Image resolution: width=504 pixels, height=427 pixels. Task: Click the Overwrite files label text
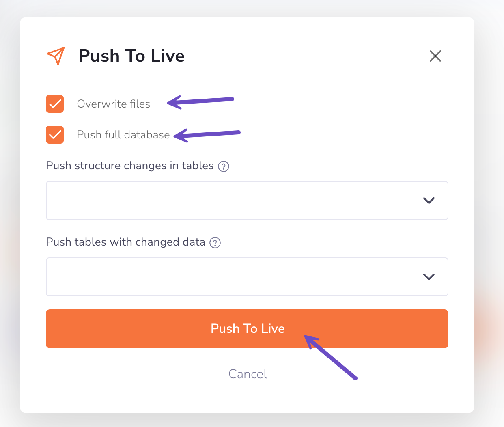pyautogui.click(x=114, y=104)
